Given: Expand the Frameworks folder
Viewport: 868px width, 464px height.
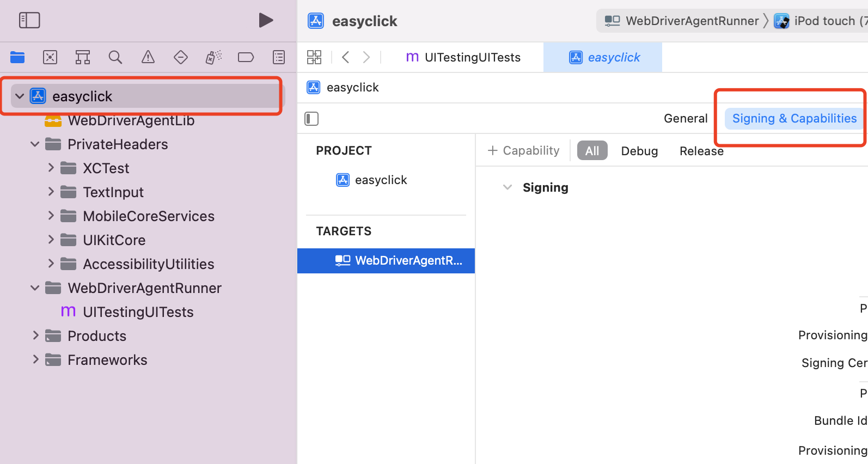Looking at the screenshot, I should pos(35,359).
